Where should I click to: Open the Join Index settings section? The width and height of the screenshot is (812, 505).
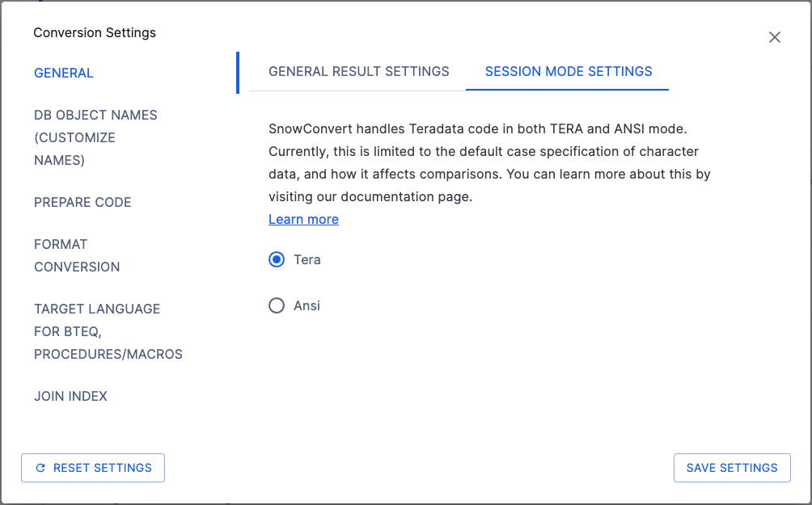[x=70, y=396]
